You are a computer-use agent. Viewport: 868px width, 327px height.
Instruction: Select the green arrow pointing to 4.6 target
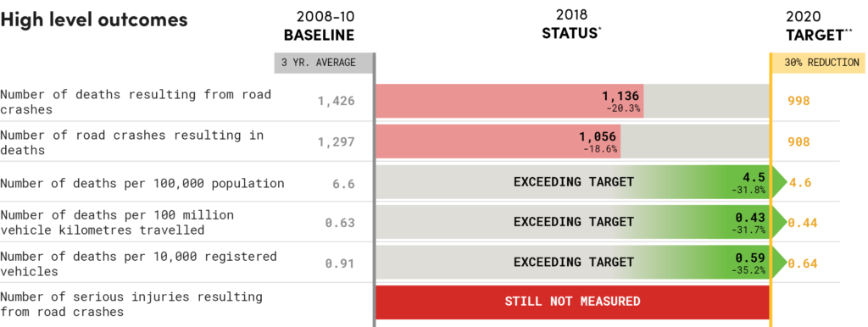tap(778, 182)
